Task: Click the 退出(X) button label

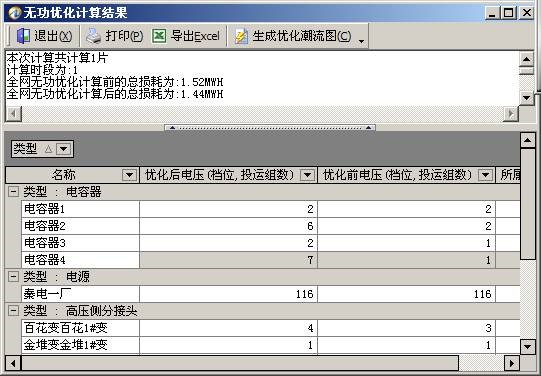Action: pyautogui.click(x=53, y=36)
